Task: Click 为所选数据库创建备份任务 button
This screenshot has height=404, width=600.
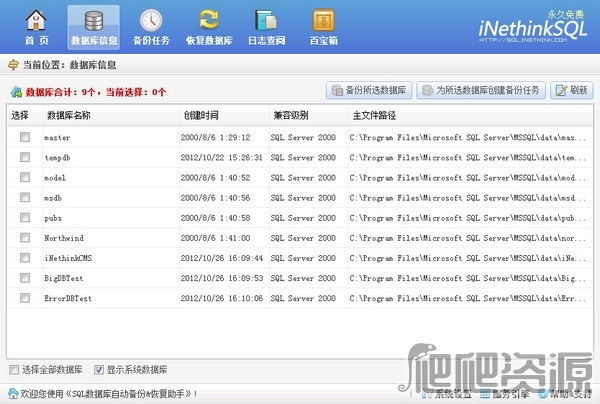Action: [x=481, y=90]
